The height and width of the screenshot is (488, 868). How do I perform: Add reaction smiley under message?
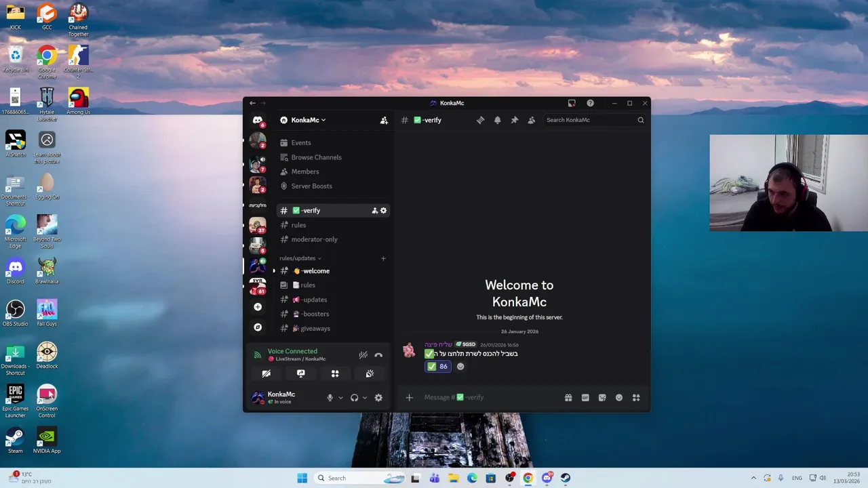point(460,367)
